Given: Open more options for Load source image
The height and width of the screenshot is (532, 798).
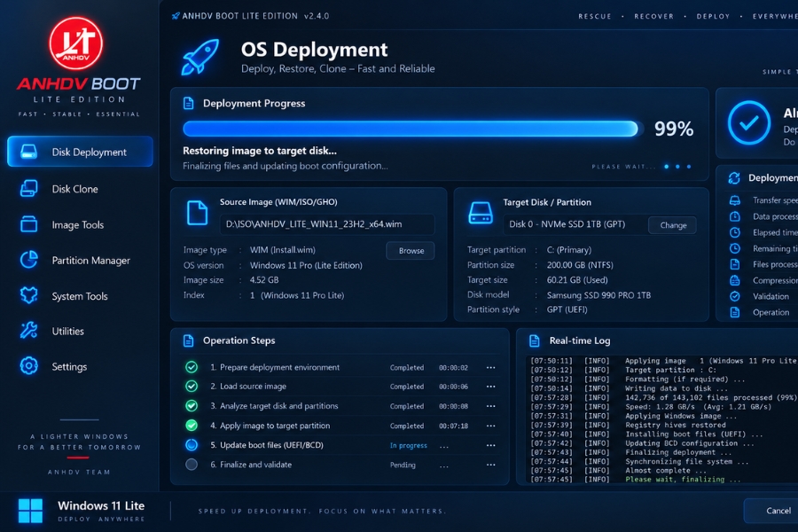Looking at the screenshot, I should pos(490,387).
